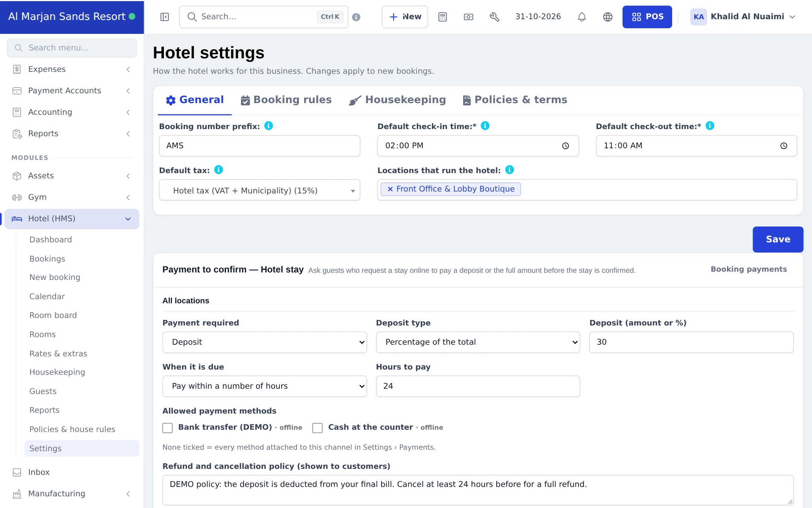Open Policies & house rules menu item

point(72,429)
